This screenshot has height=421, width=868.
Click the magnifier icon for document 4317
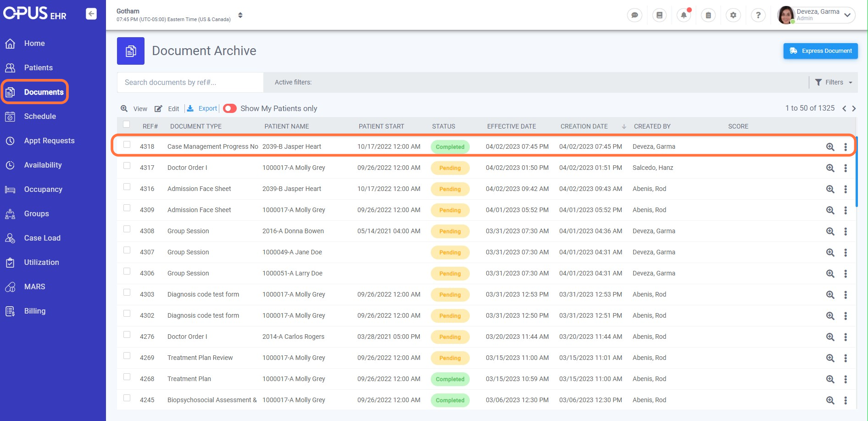tap(830, 168)
